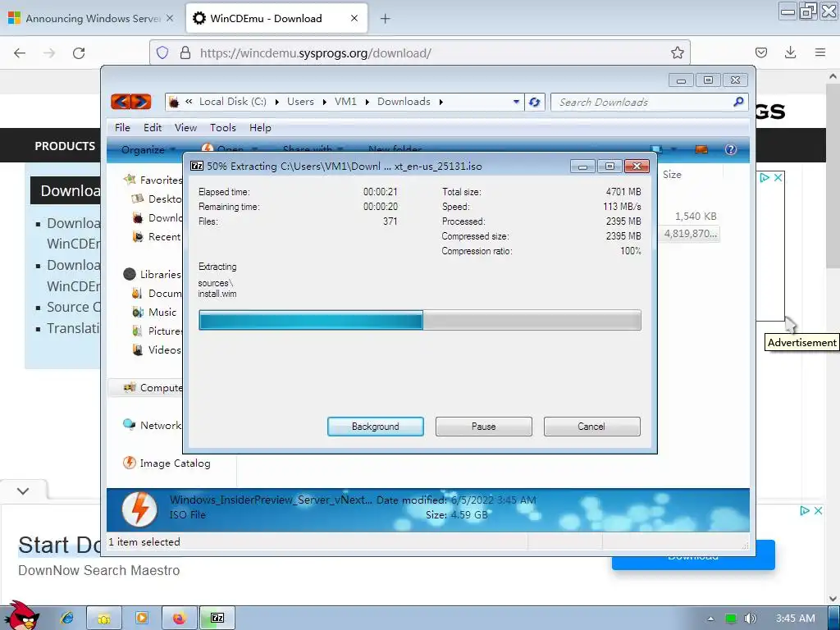Click Explorer forward arrow button
Image resolution: width=840 pixels, height=630 pixels.
click(141, 101)
